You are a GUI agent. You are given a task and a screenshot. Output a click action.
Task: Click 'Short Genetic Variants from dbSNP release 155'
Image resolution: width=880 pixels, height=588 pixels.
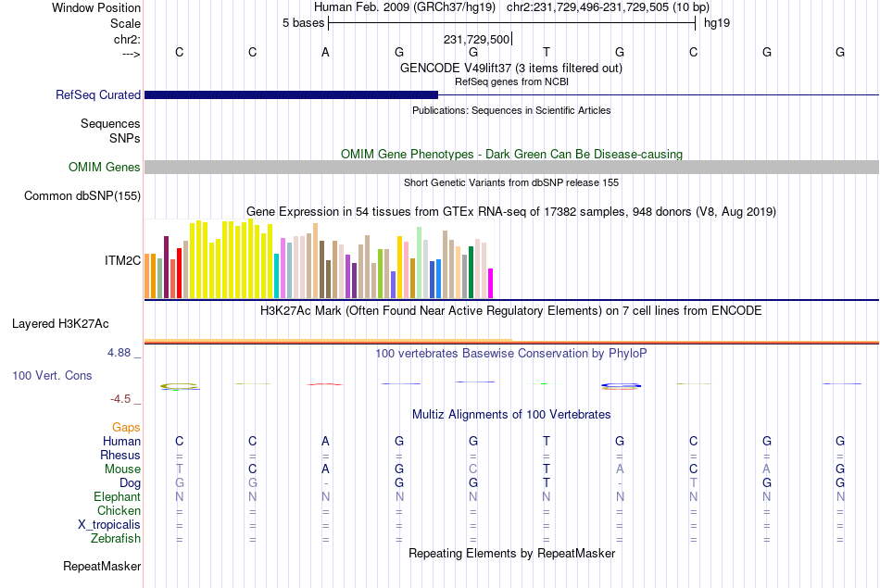[x=511, y=183]
